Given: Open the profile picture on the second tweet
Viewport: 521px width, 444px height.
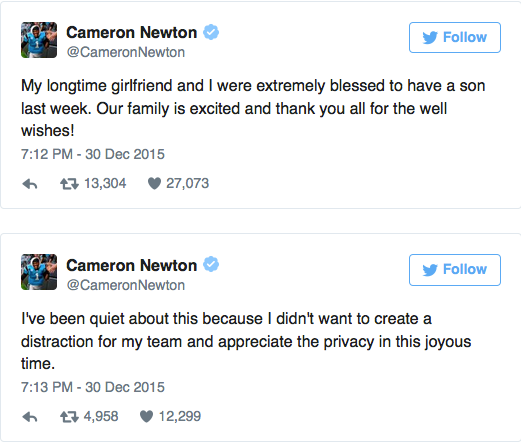Looking at the screenshot, I should [x=39, y=272].
